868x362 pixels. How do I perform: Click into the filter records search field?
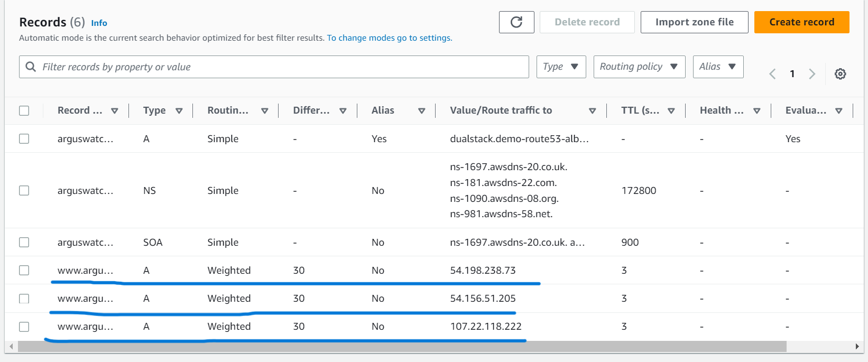[274, 67]
